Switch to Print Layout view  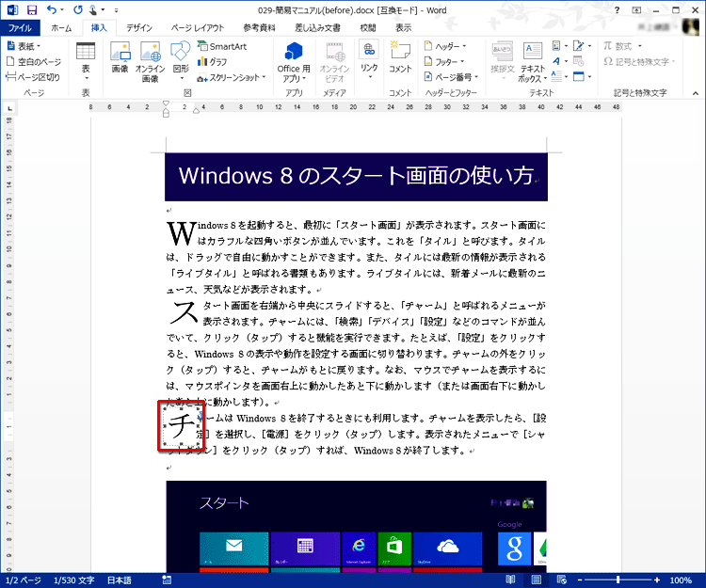tap(537, 580)
